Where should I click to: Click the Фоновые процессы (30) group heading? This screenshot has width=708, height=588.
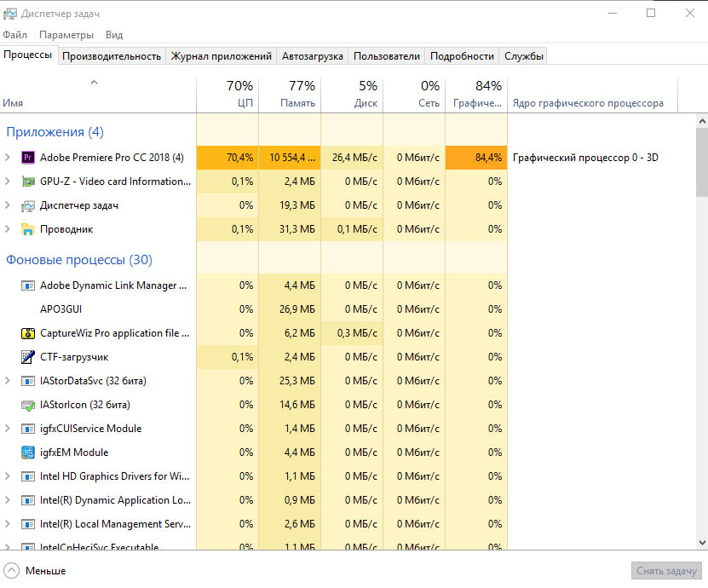click(x=79, y=260)
